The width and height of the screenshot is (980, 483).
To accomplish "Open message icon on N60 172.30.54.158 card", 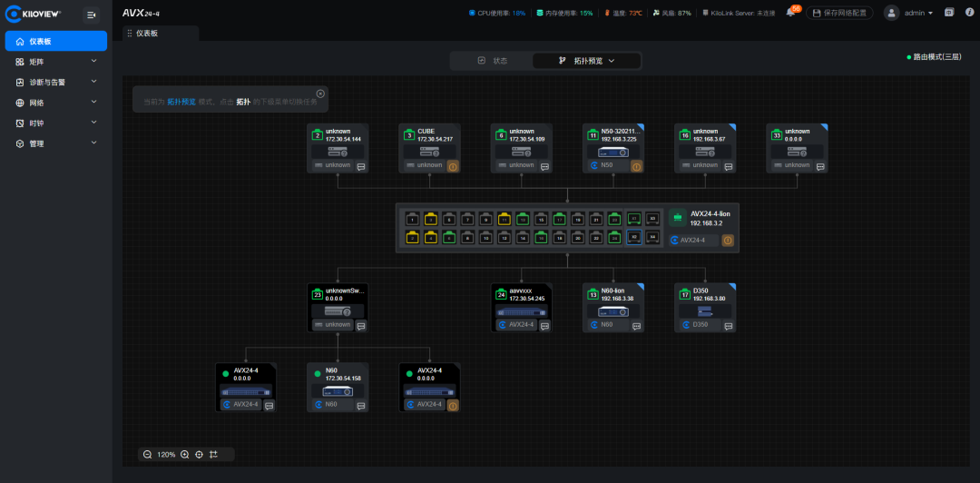I will click(x=361, y=406).
